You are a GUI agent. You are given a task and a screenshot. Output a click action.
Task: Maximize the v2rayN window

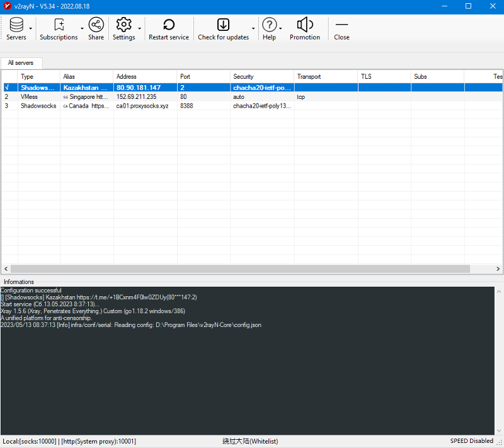pyautogui.click(x=468, y=6)
